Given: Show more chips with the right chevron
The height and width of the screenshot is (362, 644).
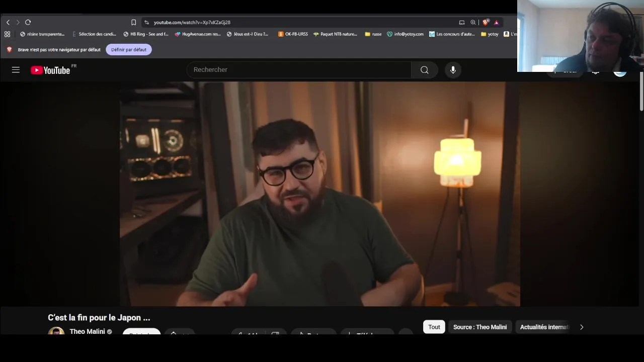Looking at the screenshot, I should tap(582, 327).
